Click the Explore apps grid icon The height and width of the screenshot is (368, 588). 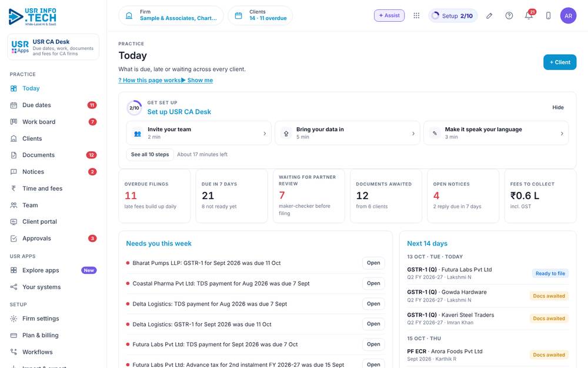pyautogui.click(x=14, y=270)
